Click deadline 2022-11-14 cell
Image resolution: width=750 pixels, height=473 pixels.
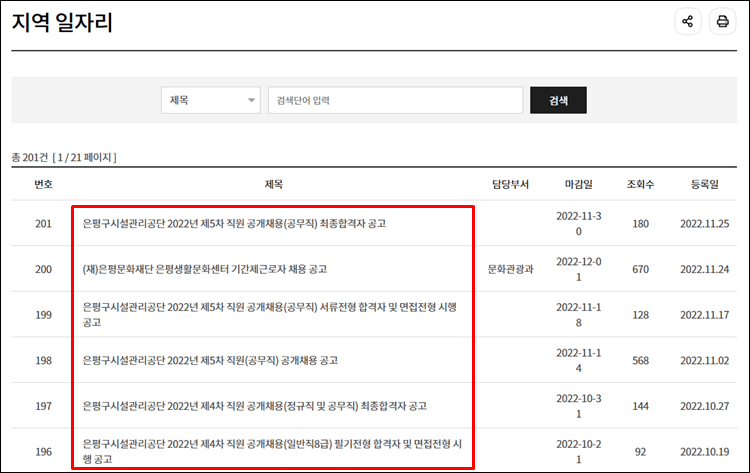pyautogui.click(x=579, y=361)
